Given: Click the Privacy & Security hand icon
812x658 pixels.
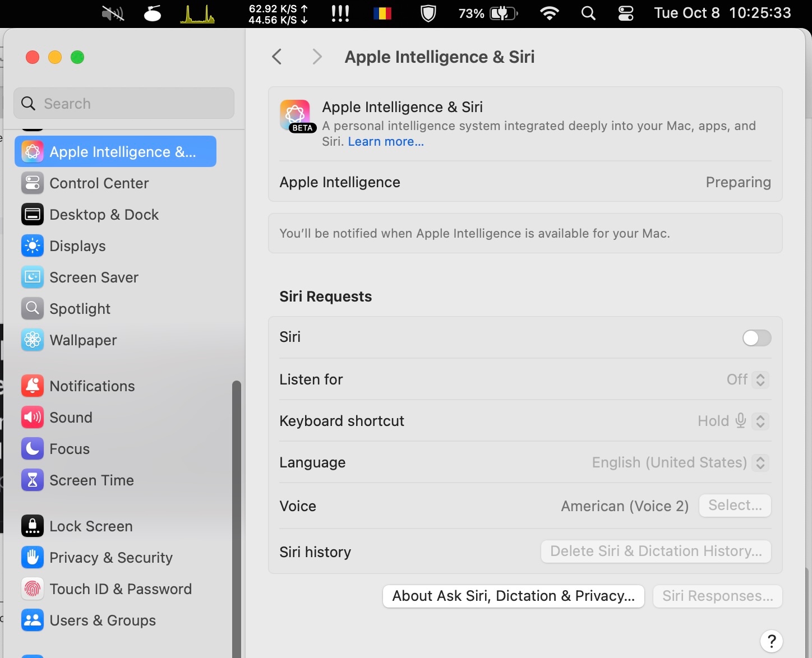Looking at the screenshot, I should pos(33,557).
